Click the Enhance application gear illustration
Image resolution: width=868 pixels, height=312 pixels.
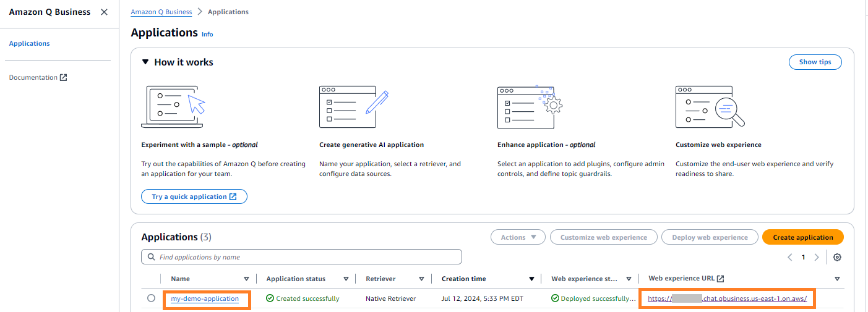coord(530,106)
